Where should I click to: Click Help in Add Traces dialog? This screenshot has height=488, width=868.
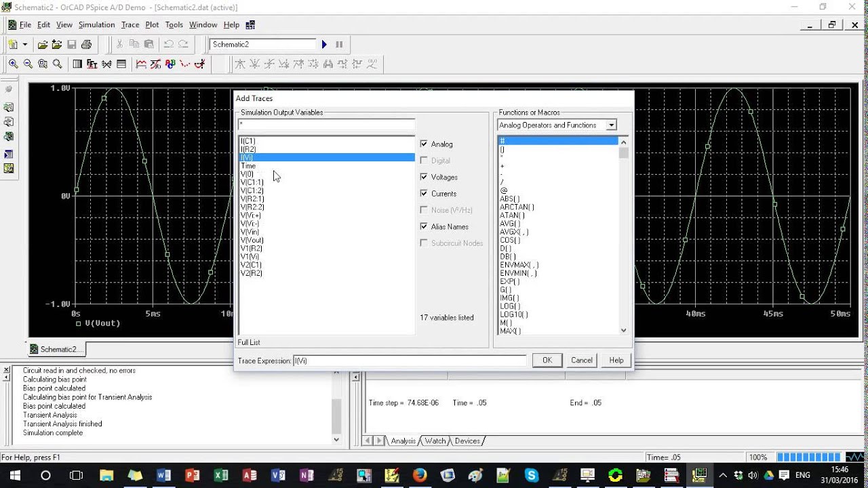[616, 360]
